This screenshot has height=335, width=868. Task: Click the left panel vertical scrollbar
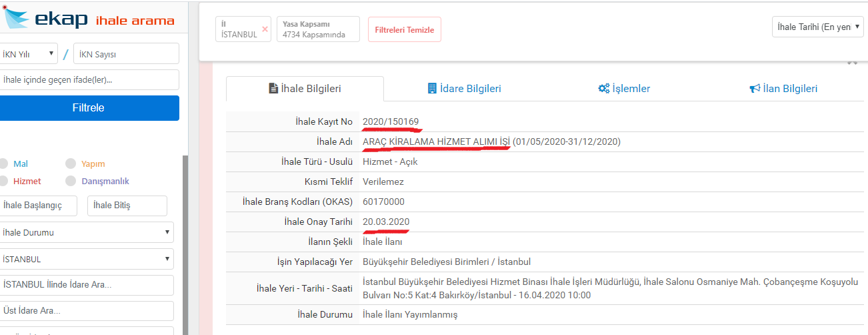click(185, 244)
